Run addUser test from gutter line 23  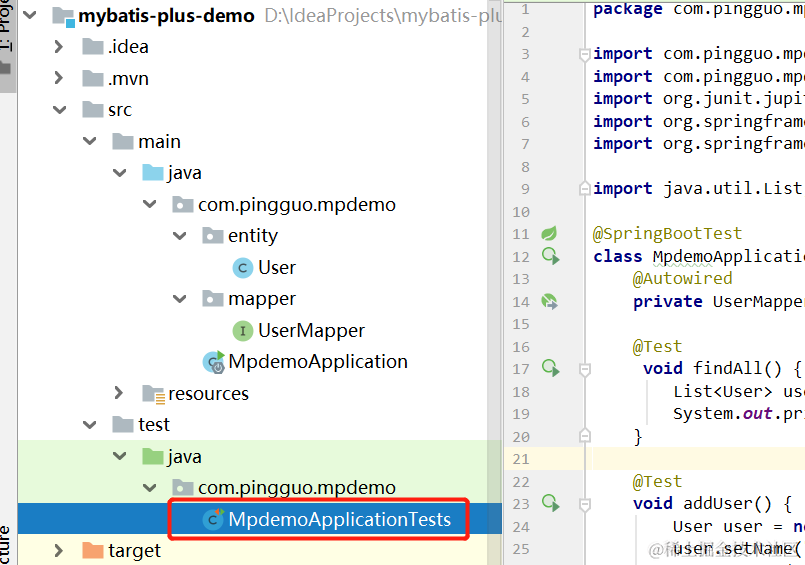coord(550,503)
